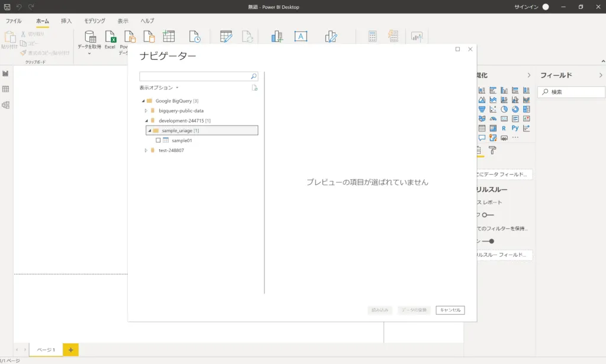Collapse the Google BigQuery node
606x364 pixels.
[143, 101]
